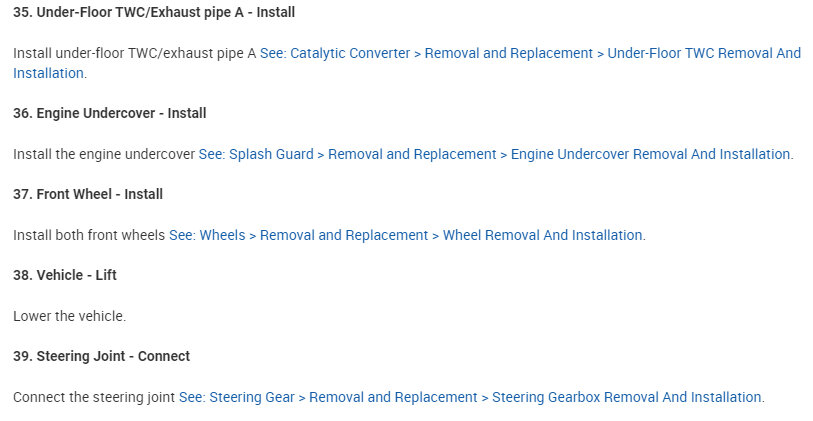The image size is (813, 421).
Task: Click the "Lower the vehicle." instruction text
Action: point(69,316)
